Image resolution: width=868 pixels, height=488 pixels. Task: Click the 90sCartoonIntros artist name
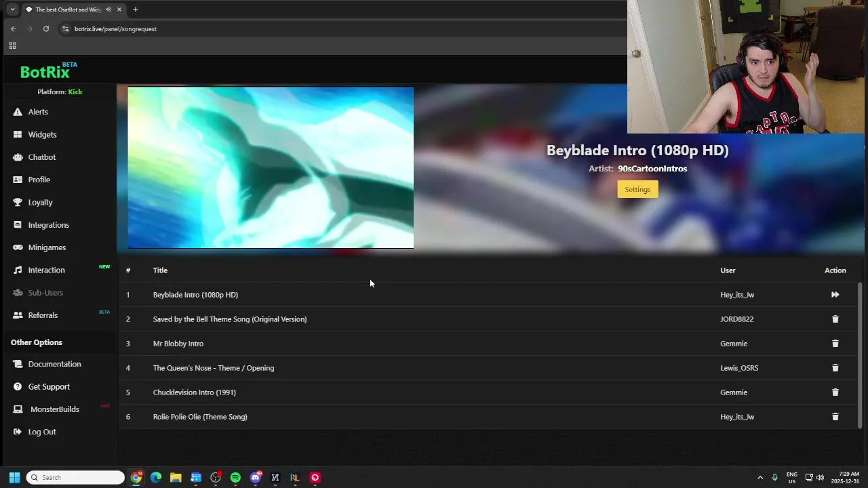652,169
